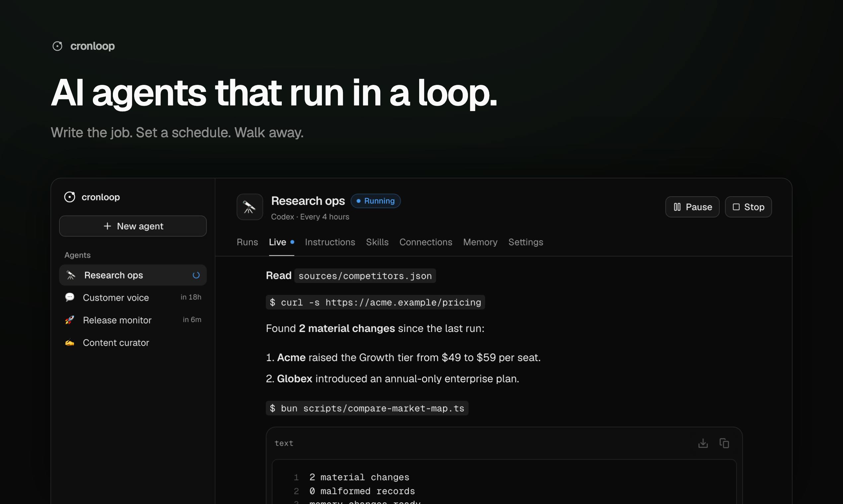Click the Globex enterprise plan line
843x504 pixels.
(393, 379)
